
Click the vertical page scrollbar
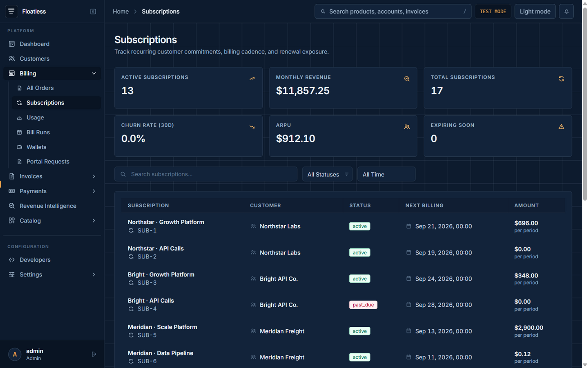[x=585, y=104]
